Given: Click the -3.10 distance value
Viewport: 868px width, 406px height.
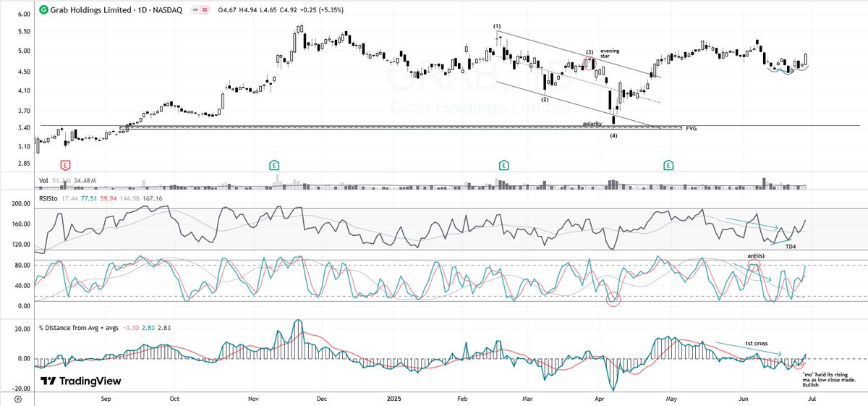Looking at the screenshot, I should [129, 329].
